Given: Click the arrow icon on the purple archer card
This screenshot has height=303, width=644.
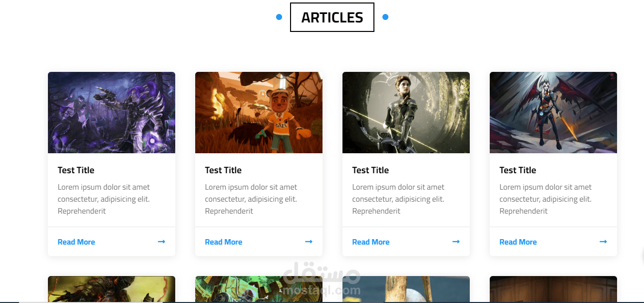Looking at the screenshot, I should (x=161, y=242).
